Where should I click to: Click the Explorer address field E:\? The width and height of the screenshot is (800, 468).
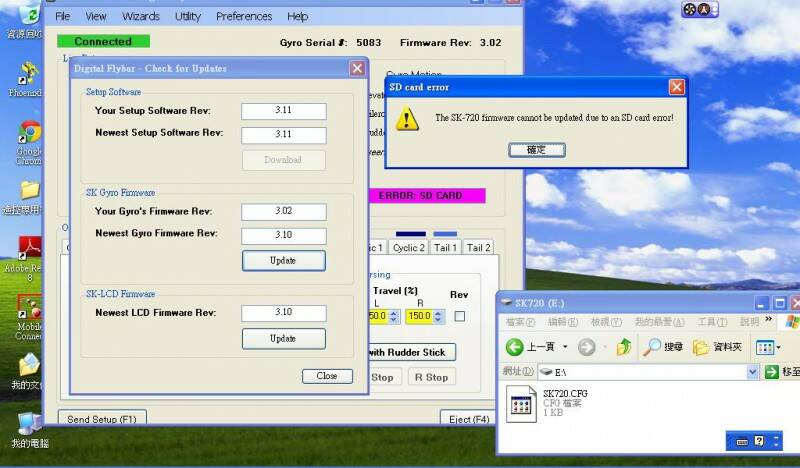click(x=643, y=372)
